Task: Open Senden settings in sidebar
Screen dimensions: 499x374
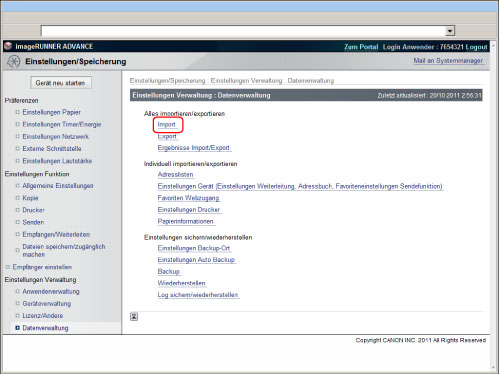Action: (x=33, y=222)
